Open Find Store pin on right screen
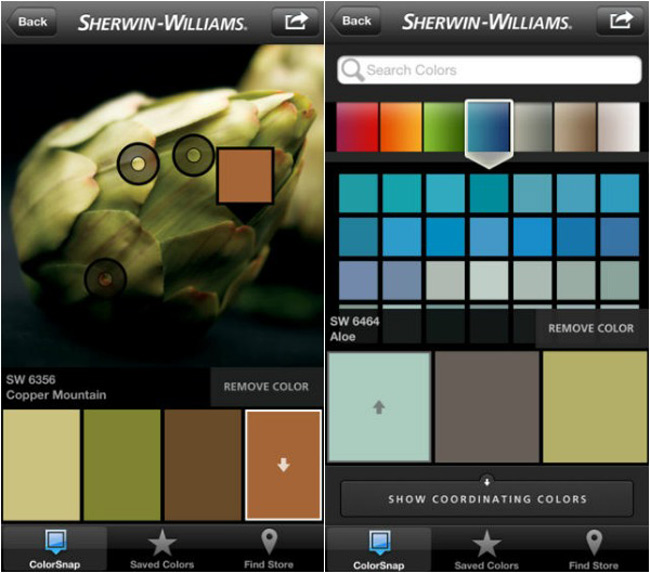 [x=594, y=543]
